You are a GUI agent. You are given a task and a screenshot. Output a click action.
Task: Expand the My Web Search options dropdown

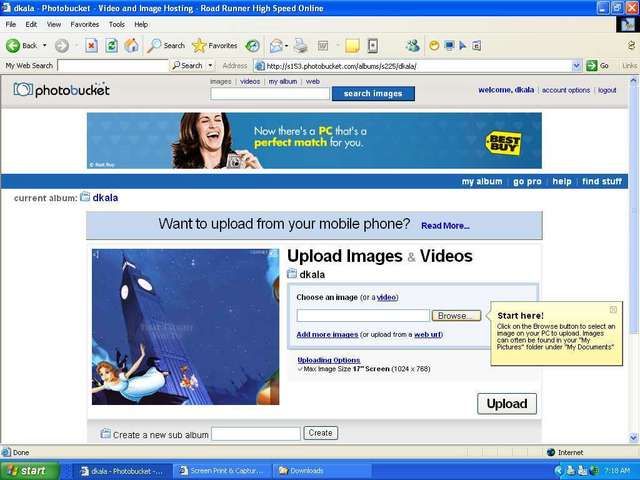tap(211, 65)
